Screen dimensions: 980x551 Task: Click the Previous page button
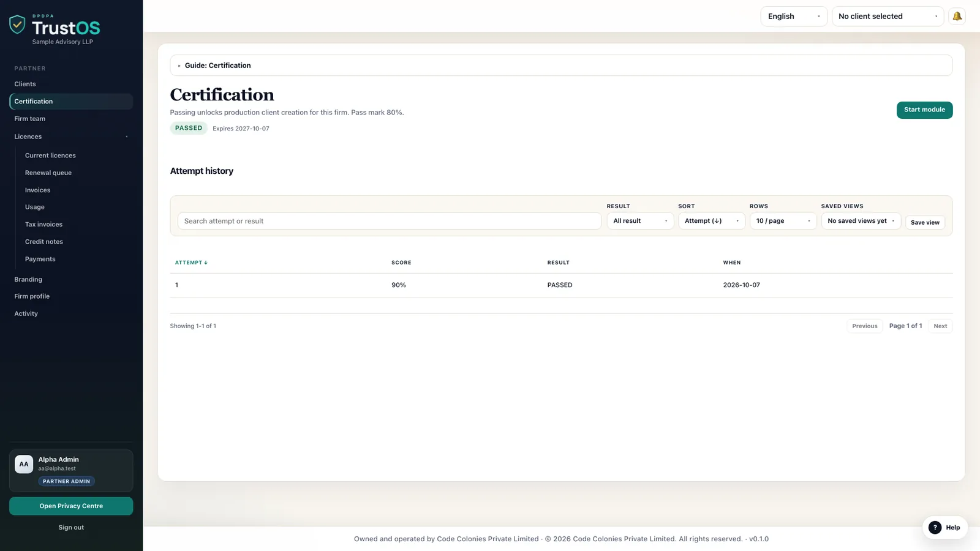864,326
